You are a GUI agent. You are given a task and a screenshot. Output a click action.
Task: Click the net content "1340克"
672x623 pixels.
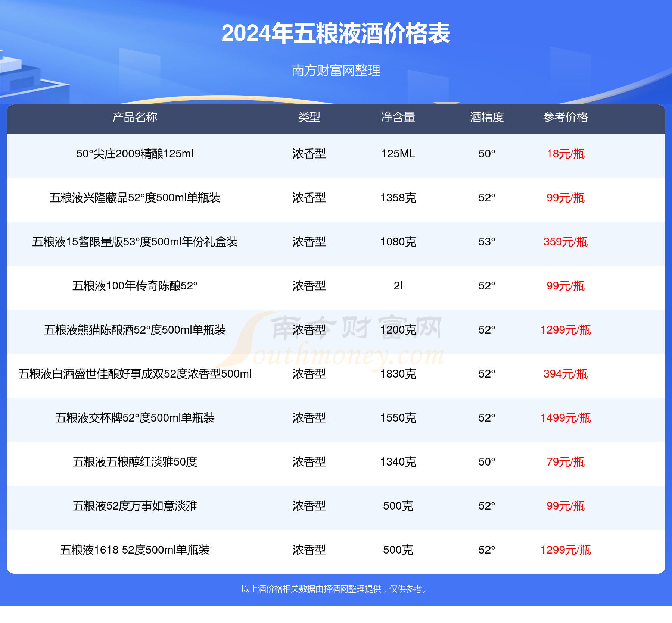point(398,462)
